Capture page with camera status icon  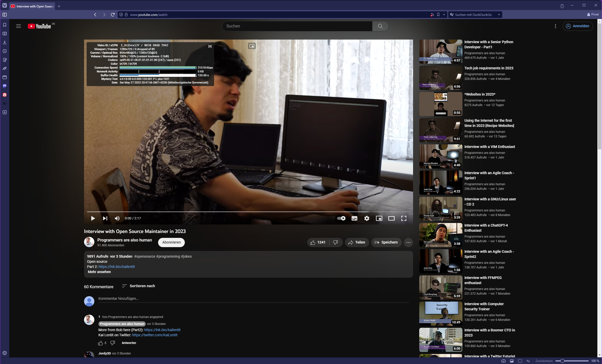click(503, 361)
